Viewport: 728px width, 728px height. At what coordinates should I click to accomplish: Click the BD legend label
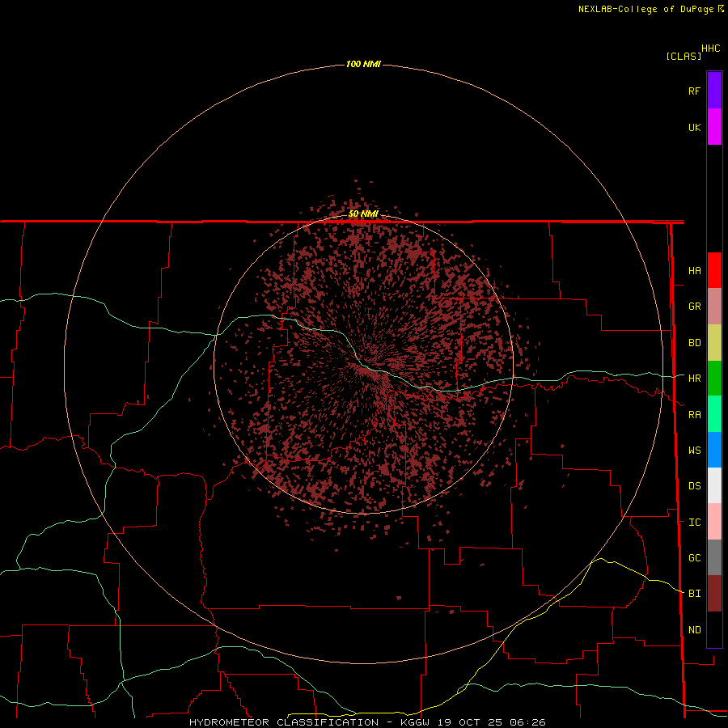(x=695, y=343)
